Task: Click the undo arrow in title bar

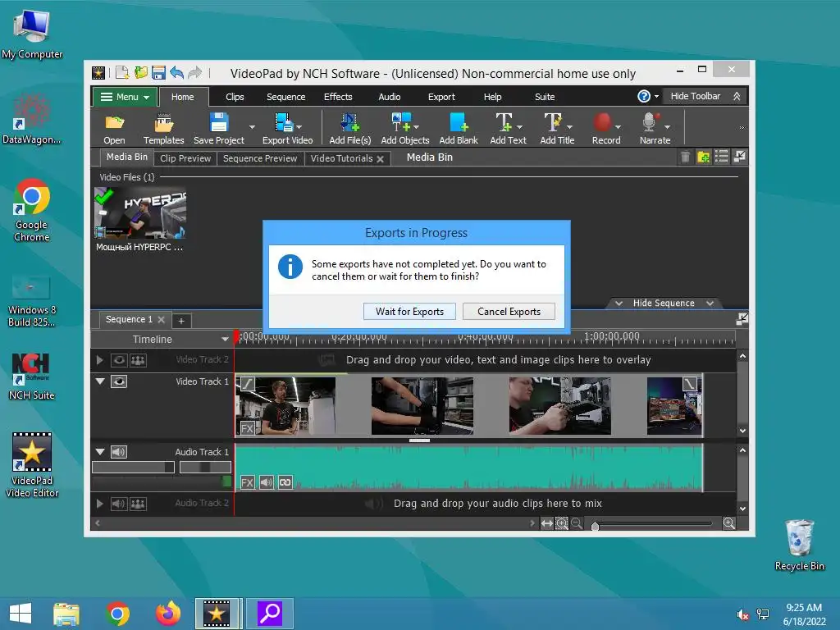Action: coord(177,72)
